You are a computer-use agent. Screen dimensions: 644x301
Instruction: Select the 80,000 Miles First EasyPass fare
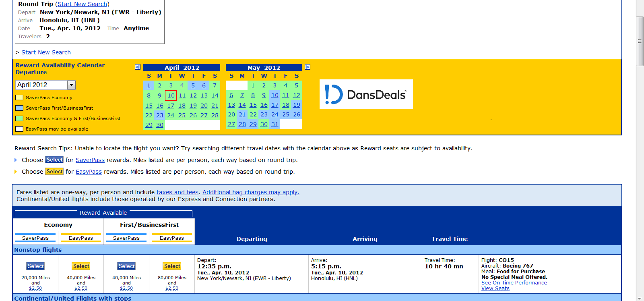click(x=172, y=266)
